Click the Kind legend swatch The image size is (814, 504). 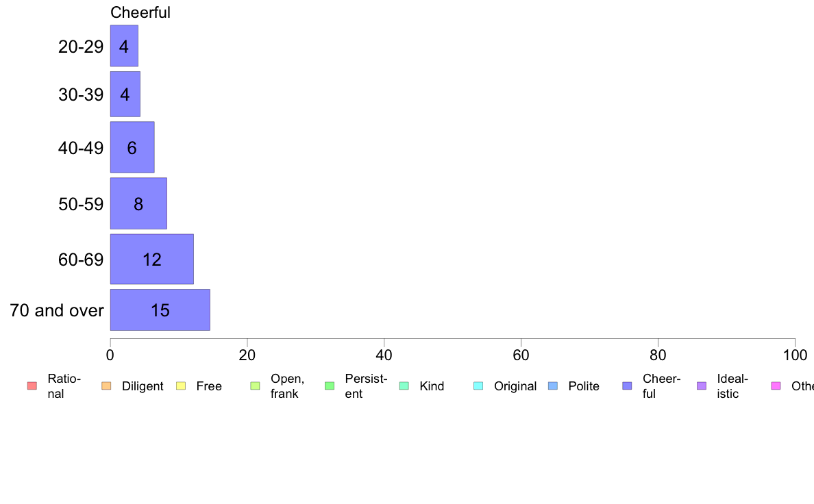coord(404,386)
